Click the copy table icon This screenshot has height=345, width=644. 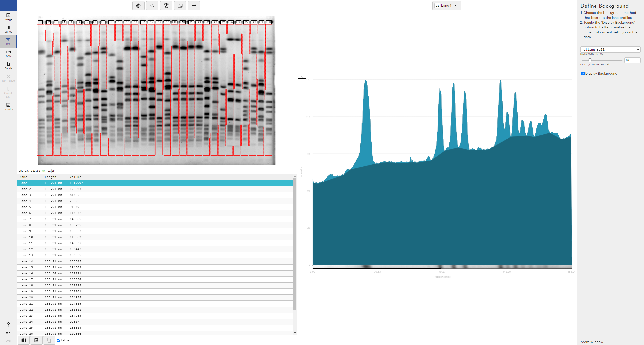(49, 340)
